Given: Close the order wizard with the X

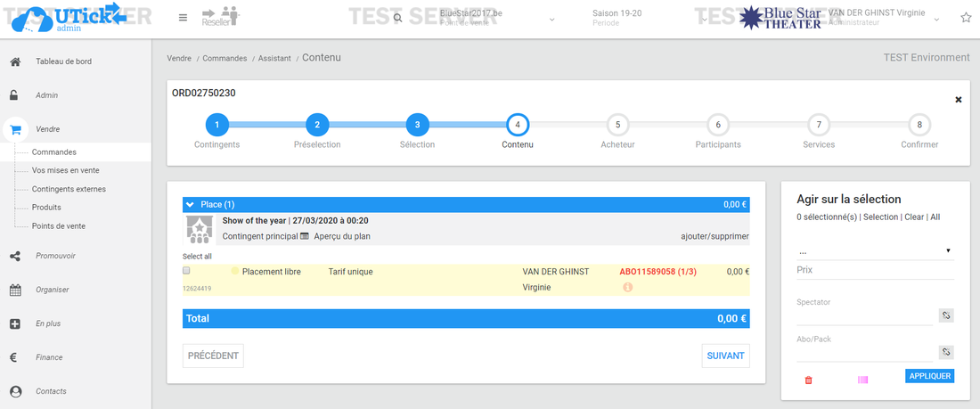Looking at the screenshot, I should click(x=959, y=100).
